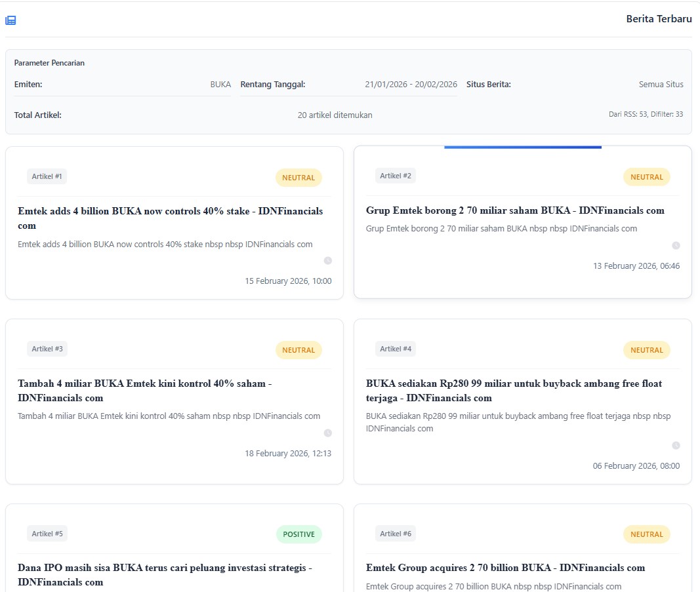Click the clock icon in Artikel #2
This screenshot has width=700, height=592.
point(676,245)
